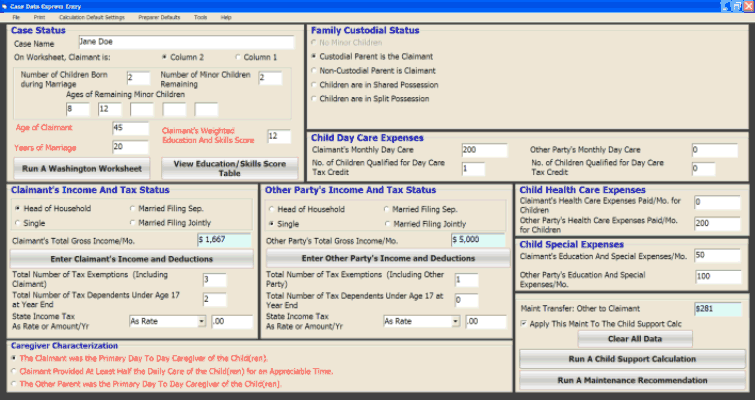Open View Education/Skills Score Table
Image resolution: width=755 pixels, height=400 pixels.
[x=229, y=168]
